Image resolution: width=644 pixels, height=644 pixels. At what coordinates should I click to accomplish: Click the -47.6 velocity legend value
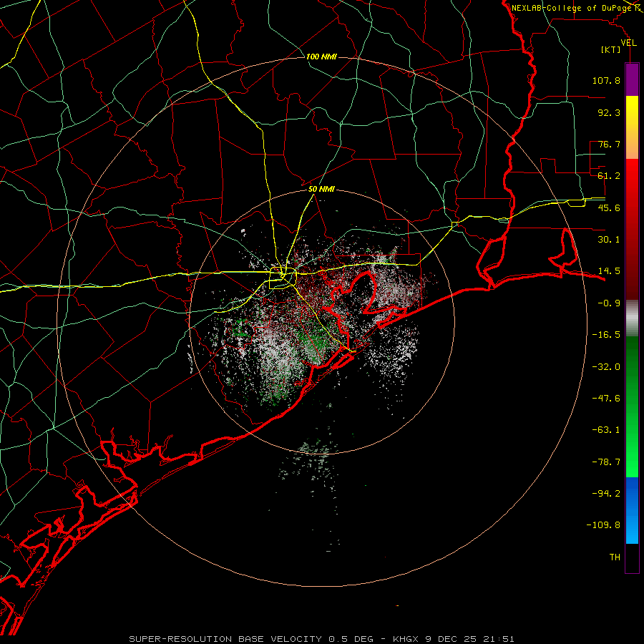(x=606, y=399)
